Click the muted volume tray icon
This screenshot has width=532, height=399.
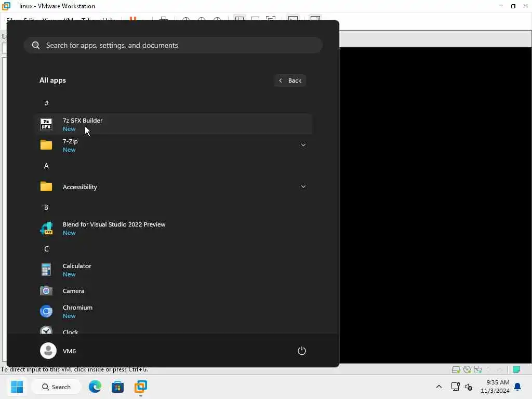(x=469, y=387)
